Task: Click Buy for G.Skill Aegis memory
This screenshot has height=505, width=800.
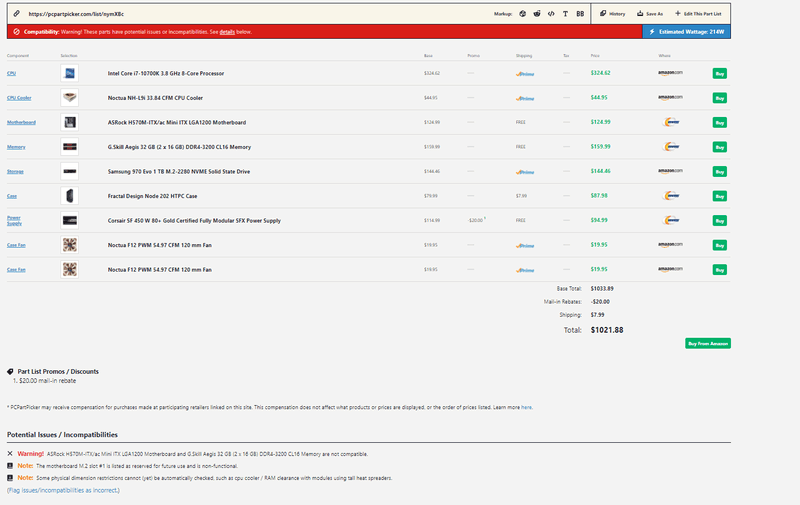Action: pos(719,147)
